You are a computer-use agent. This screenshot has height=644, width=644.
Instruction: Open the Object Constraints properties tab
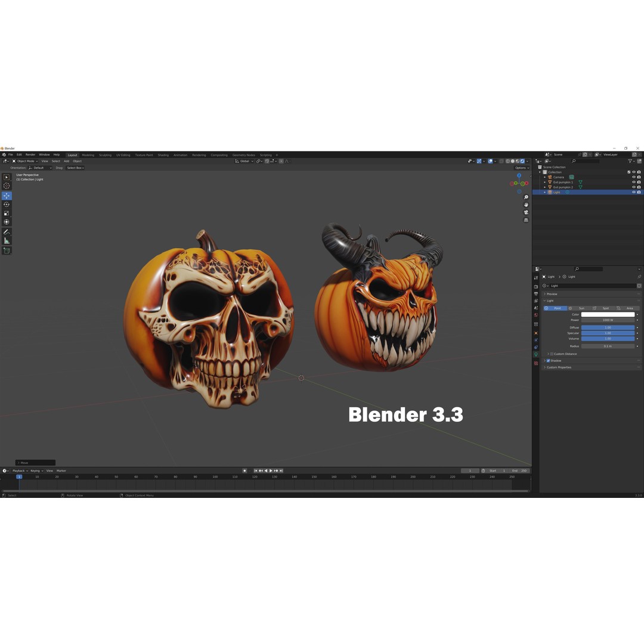(x=536, y=347)
